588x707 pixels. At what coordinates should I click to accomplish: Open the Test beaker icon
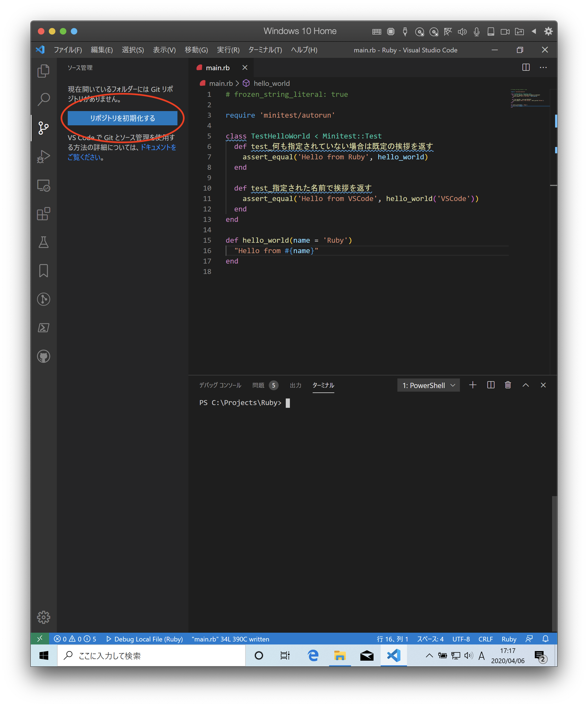pyautogui.click(x=43, y=243)
